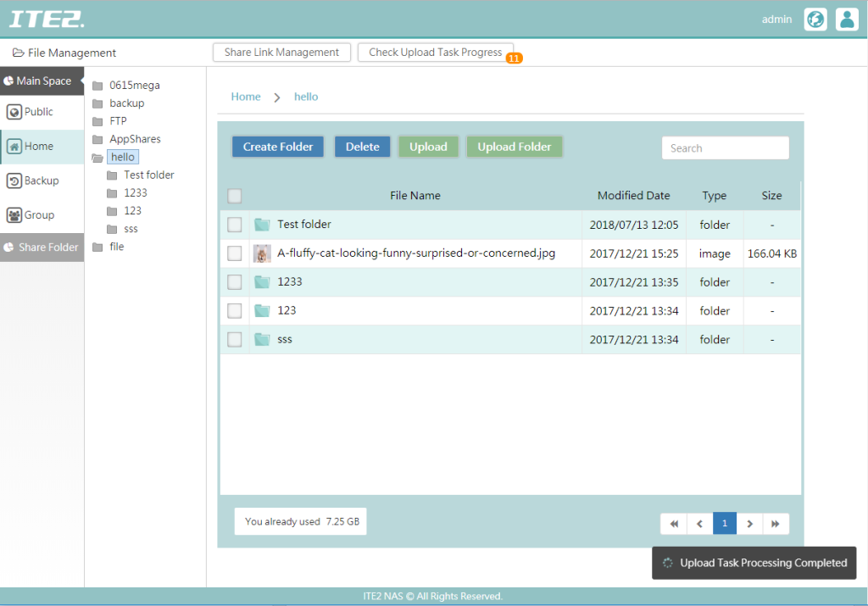Expand the Share Folder sidebar section

(42, 247)
